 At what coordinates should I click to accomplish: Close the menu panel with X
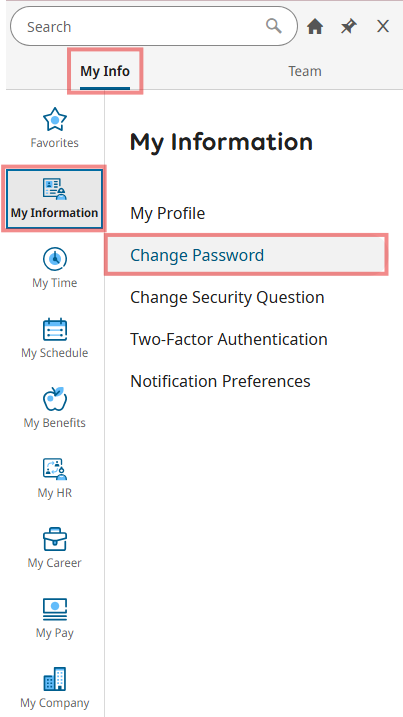(383, 27)
